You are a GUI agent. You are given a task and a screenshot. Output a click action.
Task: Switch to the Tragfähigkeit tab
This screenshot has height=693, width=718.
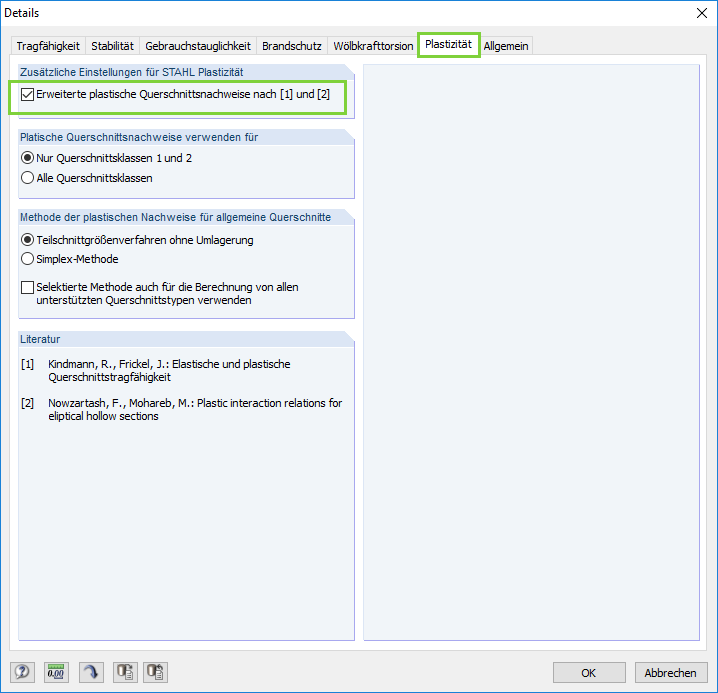point(48,46)
